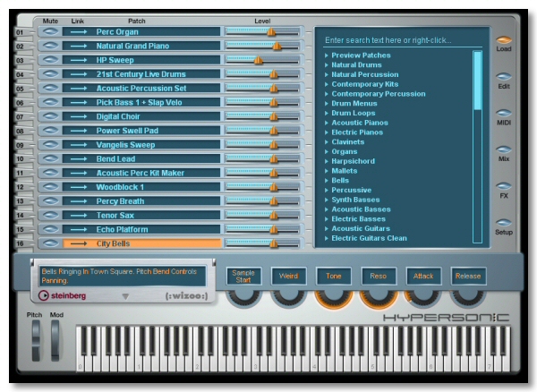Viewport: 537px width, 392px height.
Task: Expand the Acoustic Pianos category
Action: tap(327, 123)
